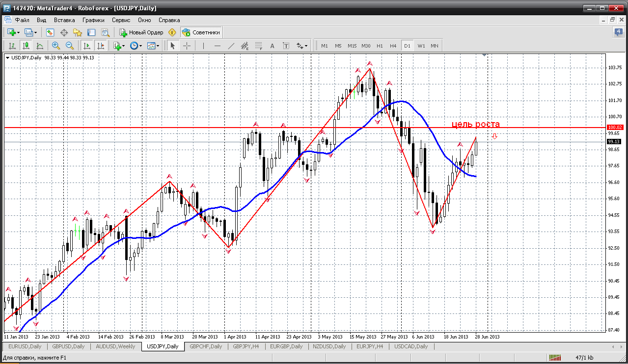Switch chart to line chart type
Viewport: 628px width, 364px height.
[39, 46]
